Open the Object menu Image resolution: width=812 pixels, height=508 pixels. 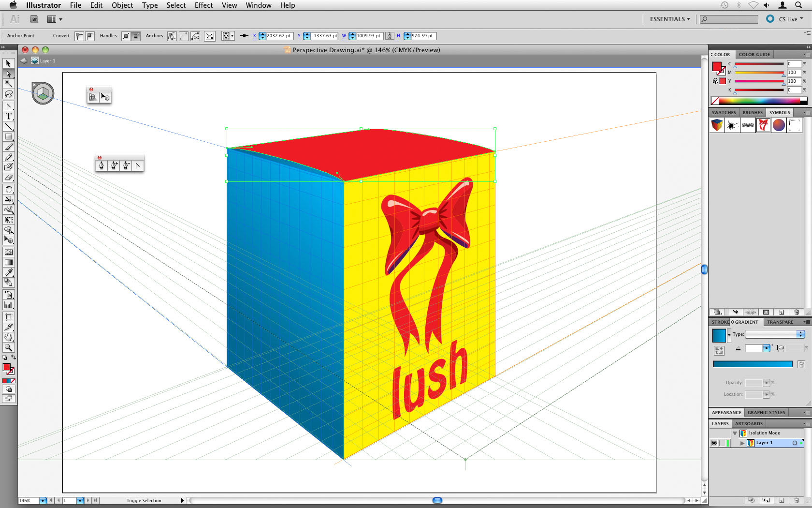tap(122, 5)
